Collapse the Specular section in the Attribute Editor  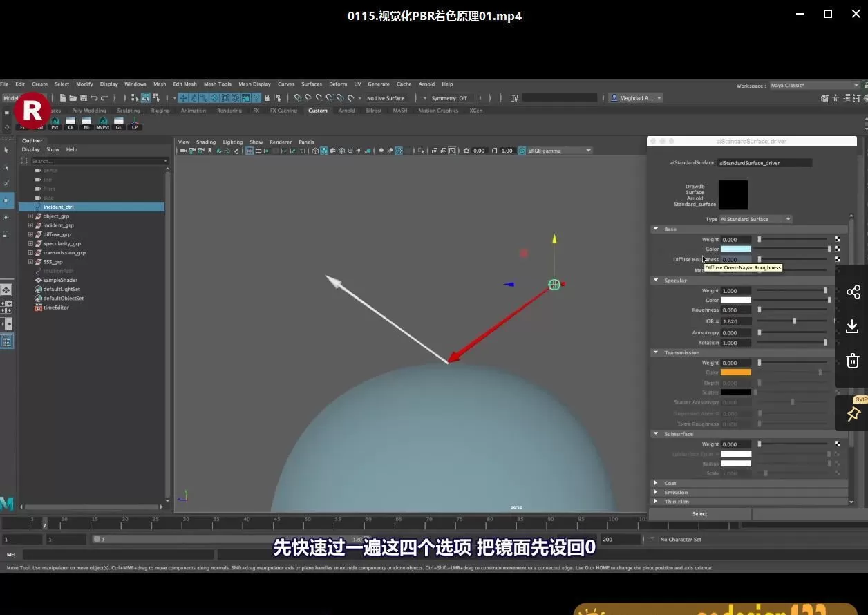pyautogui.click(x=656, y=281)
